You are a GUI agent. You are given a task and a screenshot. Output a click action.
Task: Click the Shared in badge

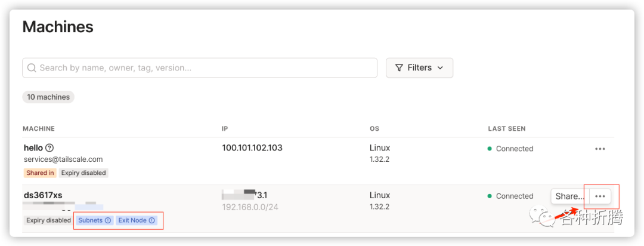click(x=41, y=173)
